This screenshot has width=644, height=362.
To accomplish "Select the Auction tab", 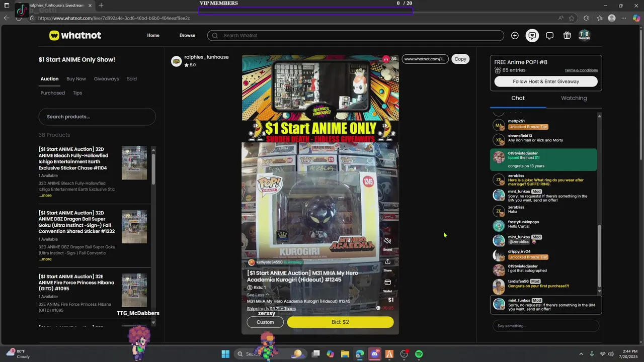I will (49, 79).
